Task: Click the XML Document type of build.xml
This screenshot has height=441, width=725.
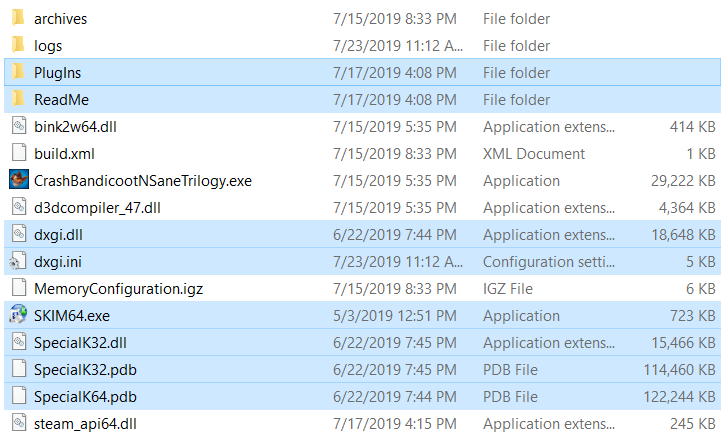Action: click(x=534, y=154)
